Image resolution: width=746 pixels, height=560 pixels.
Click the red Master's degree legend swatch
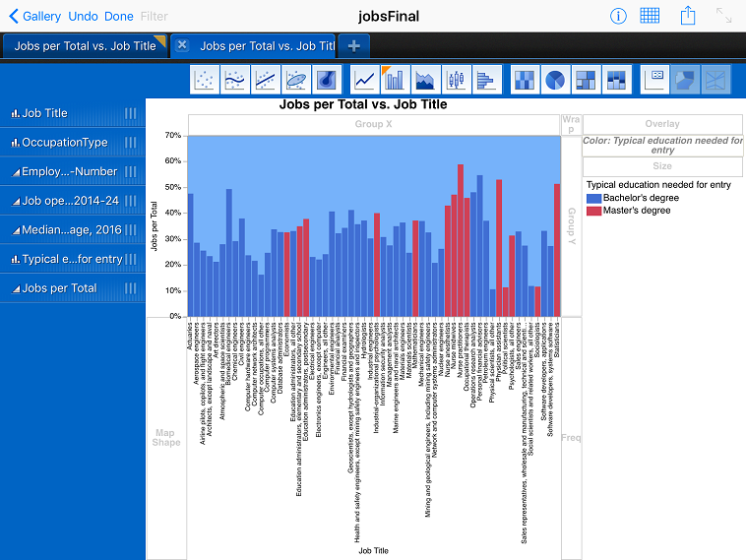[x=593, y=211]
